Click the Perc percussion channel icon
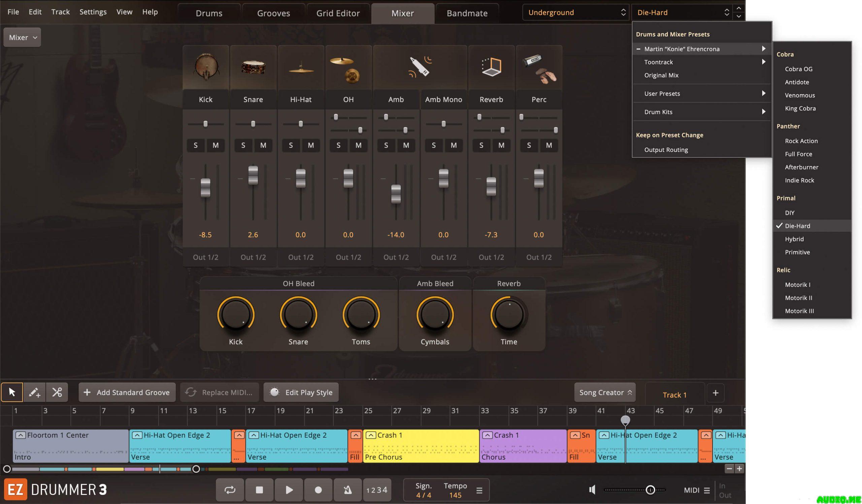862x504 pixels. point(540,69)
